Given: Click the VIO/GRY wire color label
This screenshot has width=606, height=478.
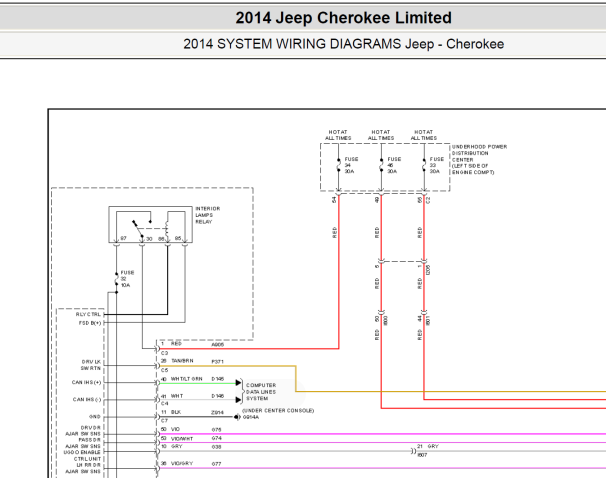Looking at the screenshot, I should 182,463.
